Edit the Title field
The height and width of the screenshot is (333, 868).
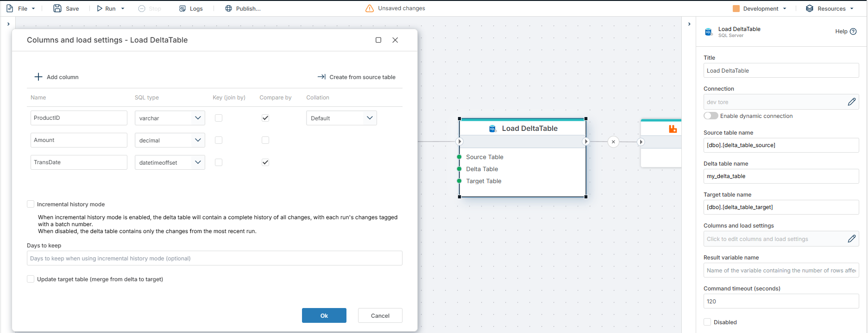coord(781,70)
